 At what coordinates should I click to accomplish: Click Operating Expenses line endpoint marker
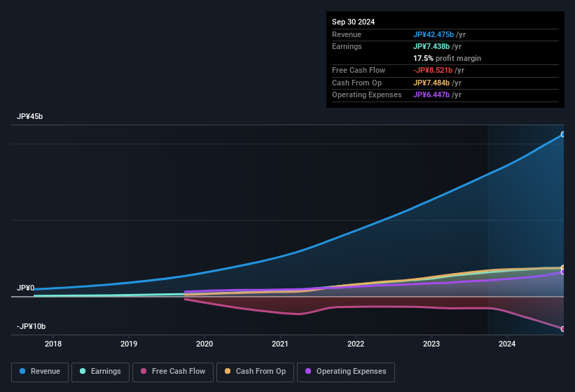tap(563, 272)
